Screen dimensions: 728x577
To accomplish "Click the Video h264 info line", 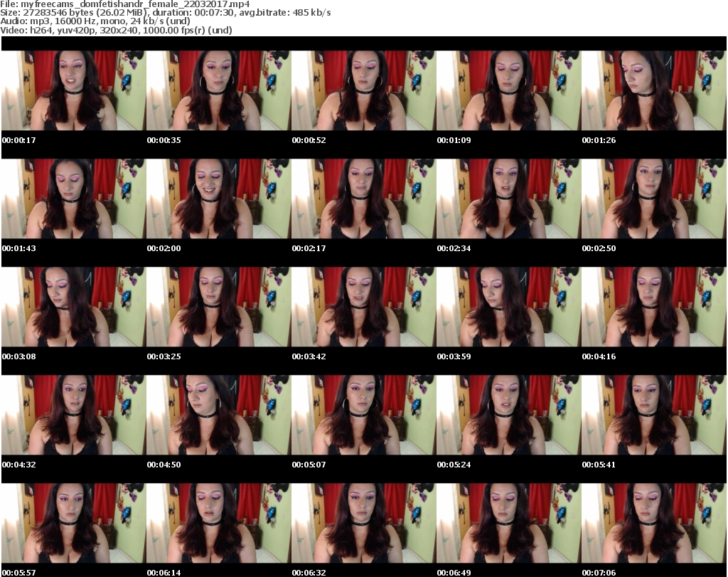I will [x=116, y=30].
